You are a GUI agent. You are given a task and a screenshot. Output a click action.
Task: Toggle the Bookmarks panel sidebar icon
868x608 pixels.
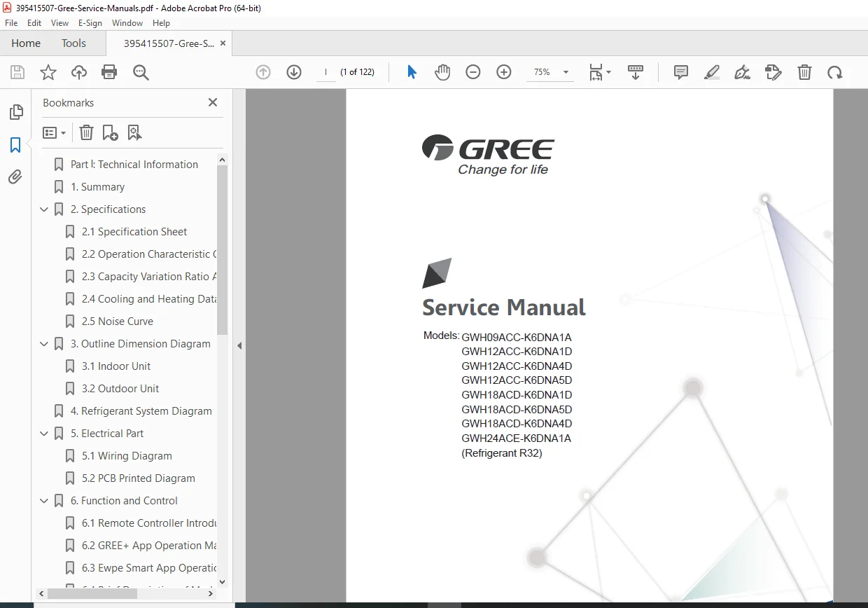(15, 145)
